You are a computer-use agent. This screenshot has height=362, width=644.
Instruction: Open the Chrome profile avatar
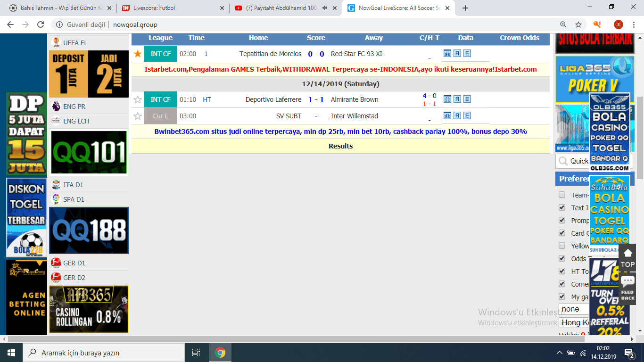619,25
